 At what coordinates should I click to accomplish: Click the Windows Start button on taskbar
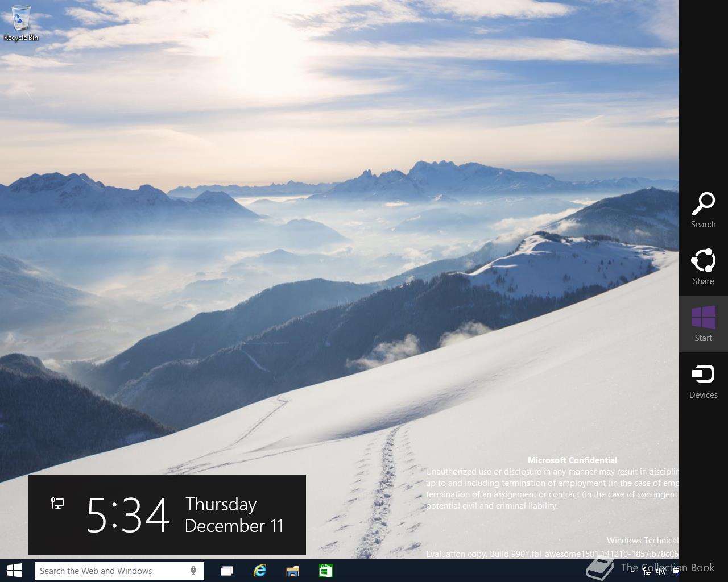(x=14, y=571)
